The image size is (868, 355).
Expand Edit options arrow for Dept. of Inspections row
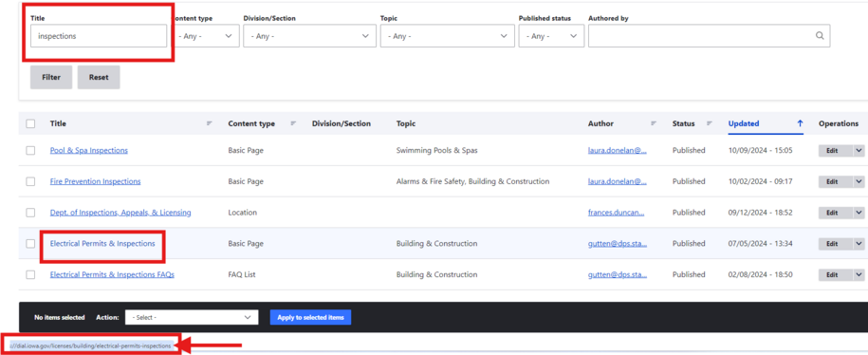point(859,213)
